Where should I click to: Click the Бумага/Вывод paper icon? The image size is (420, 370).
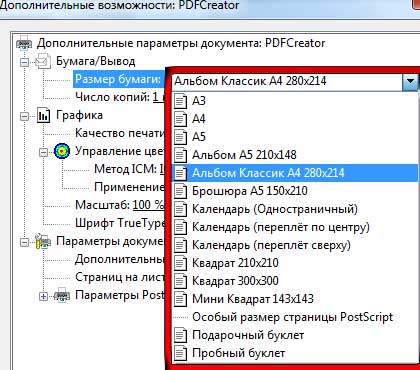click(43, 62)
